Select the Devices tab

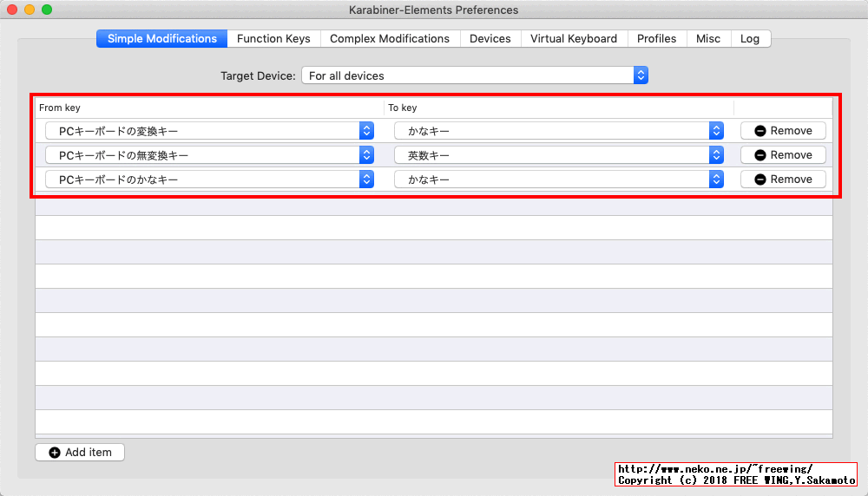point(490,39)
